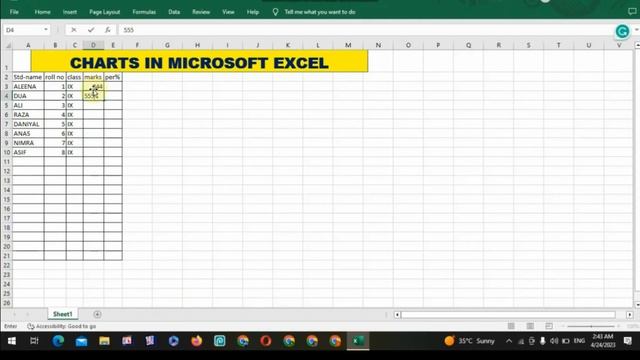Open the Help ribbon tab

253,12
